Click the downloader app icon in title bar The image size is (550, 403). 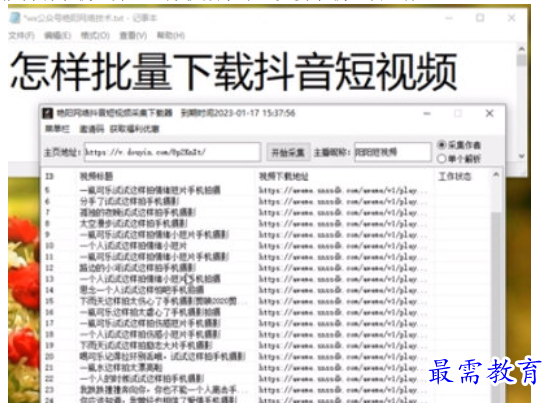click(x=47, y=113)
